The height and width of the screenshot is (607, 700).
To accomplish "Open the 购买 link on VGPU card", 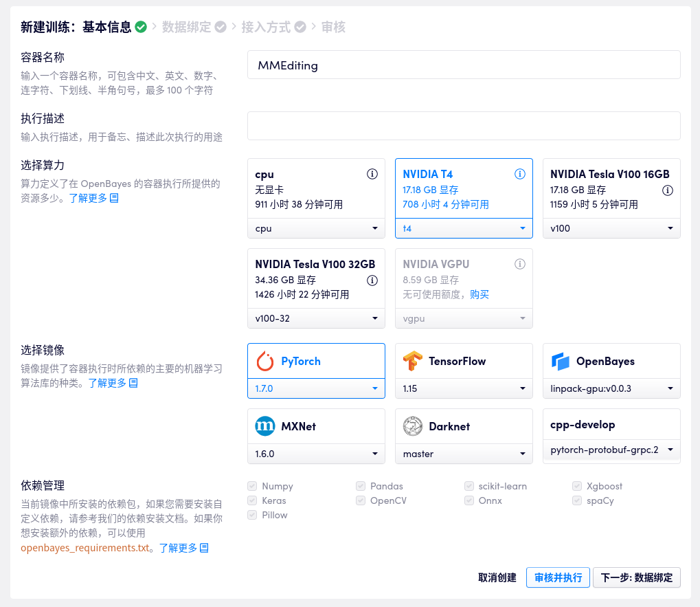I will pyautogui.click(x=479, y=294).
